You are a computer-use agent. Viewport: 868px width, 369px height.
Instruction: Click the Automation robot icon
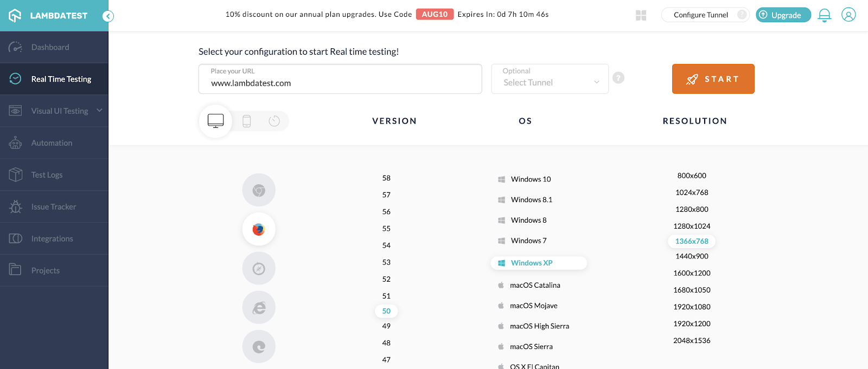tap(15, 143)
